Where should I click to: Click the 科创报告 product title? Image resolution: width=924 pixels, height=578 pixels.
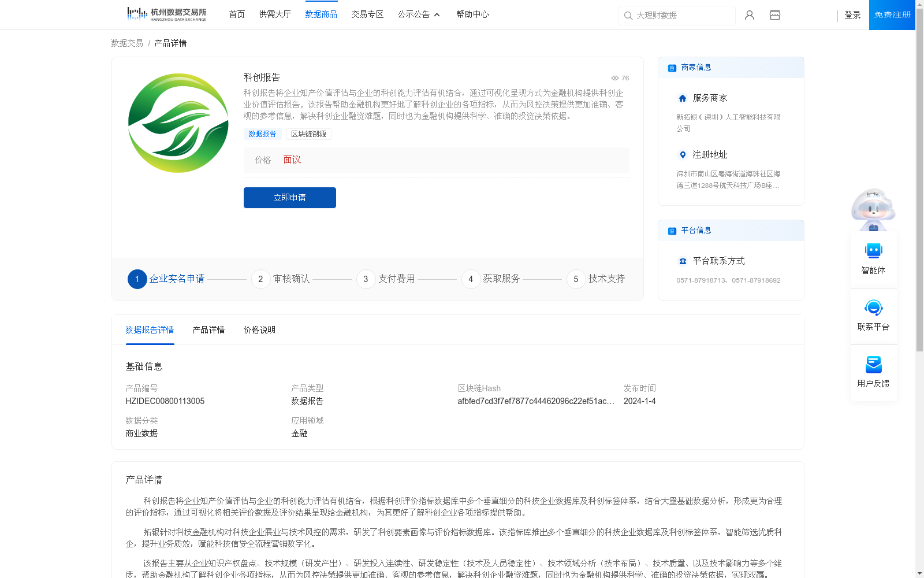pos(262,77)
